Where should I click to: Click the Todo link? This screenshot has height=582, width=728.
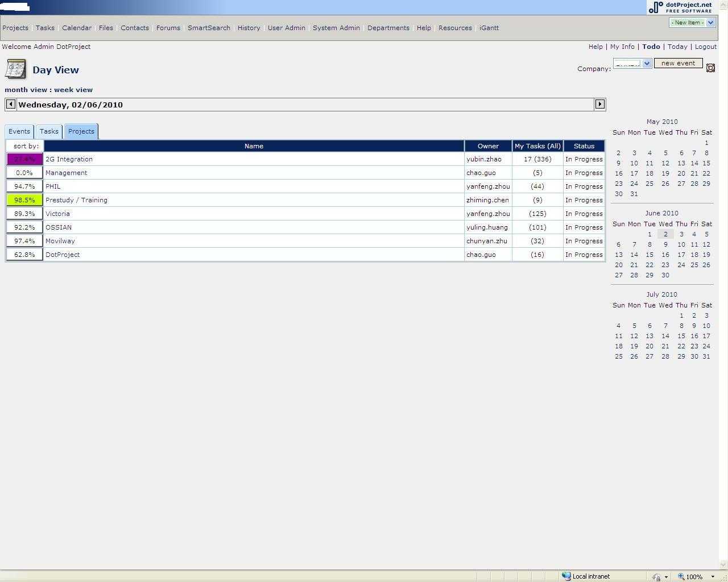click(x=651, y=47)
